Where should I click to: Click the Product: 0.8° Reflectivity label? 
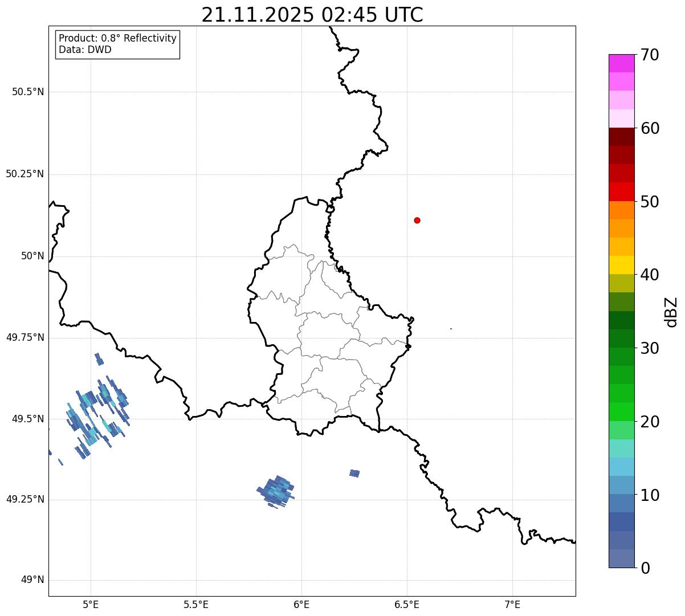(118, 38)
